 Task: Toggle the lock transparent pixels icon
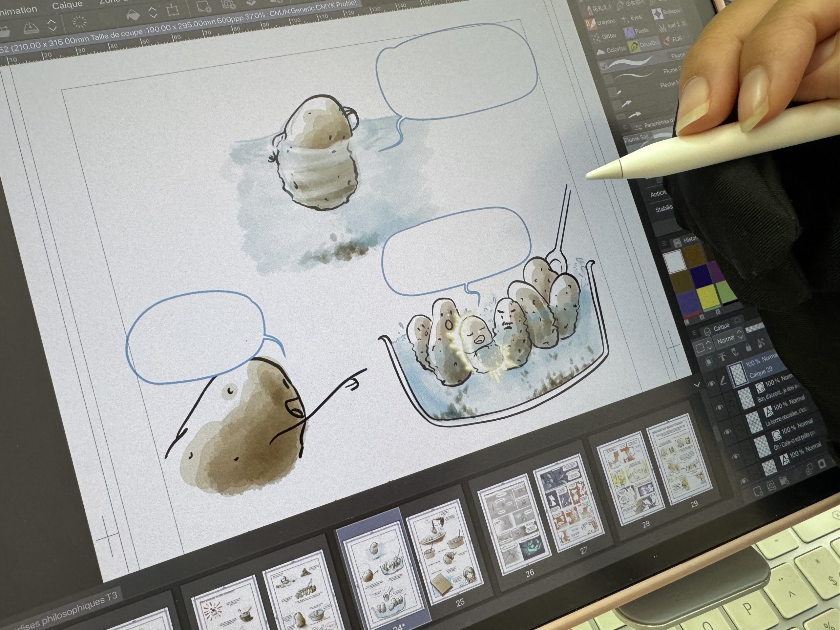pos(761,344)
